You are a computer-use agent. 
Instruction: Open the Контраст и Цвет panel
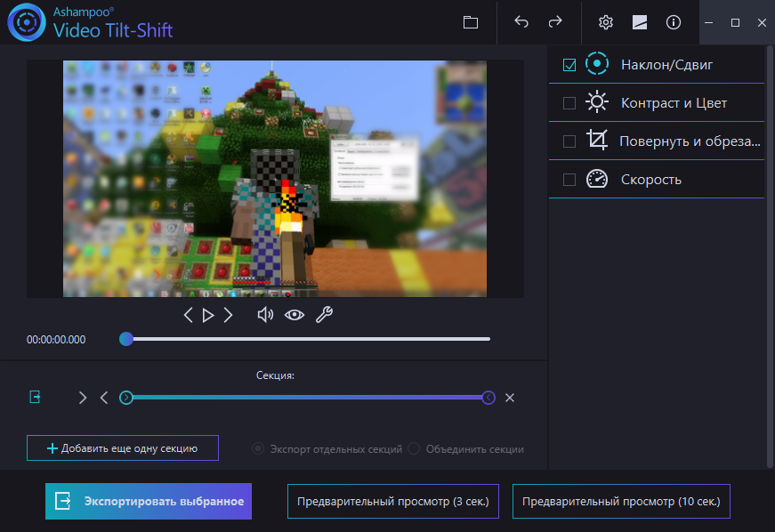657,102
